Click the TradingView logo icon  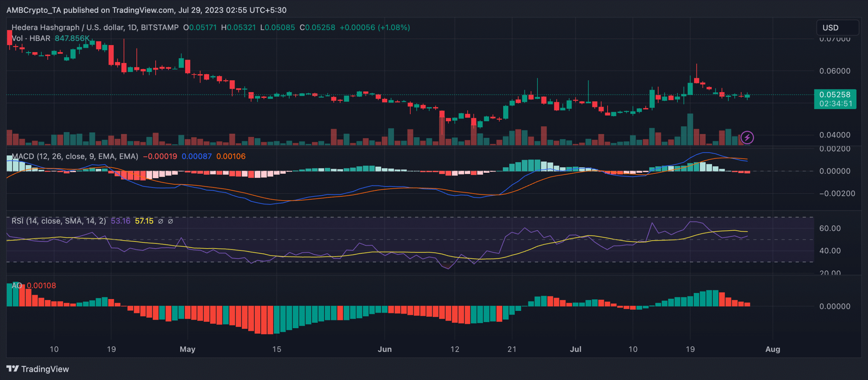pyautogui.click(x=13, y=368)
